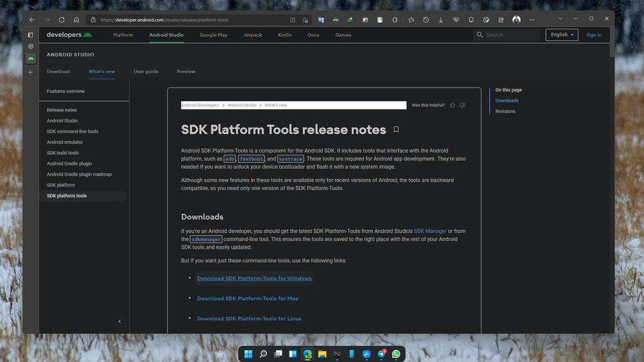Open Features overview in sidebar
The height and width of the screenshot is (362, 644).
pyautogui.click(x=66, y=91)
